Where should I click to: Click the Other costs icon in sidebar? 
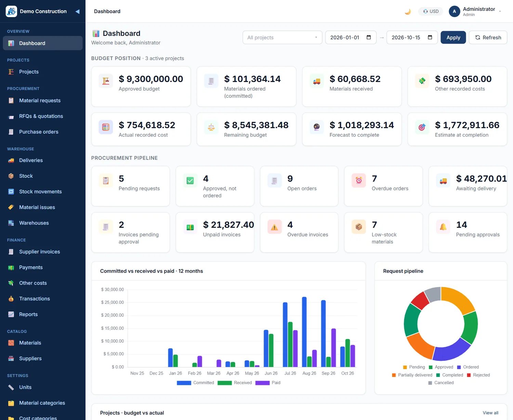11,283
